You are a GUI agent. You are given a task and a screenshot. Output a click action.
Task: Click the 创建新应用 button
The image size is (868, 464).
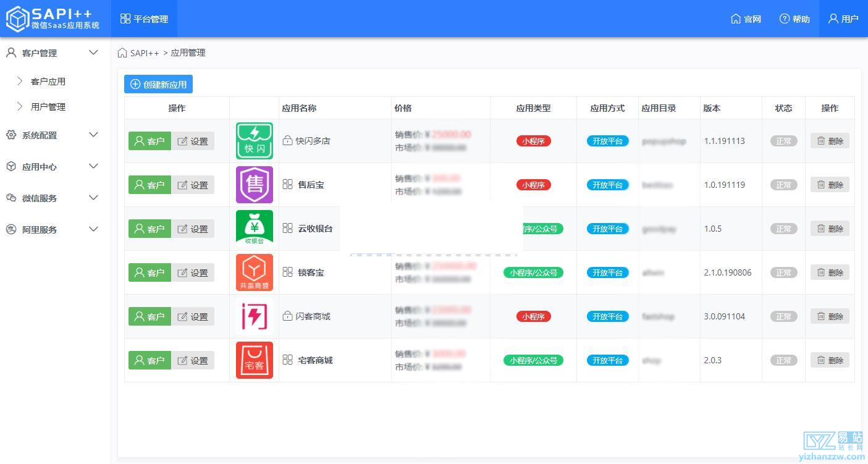pos(158,83)
